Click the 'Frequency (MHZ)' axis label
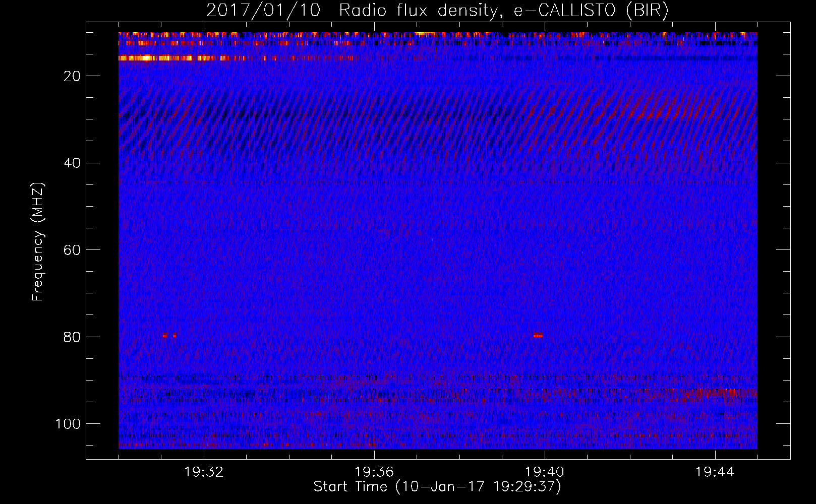 tap(38, 242)
